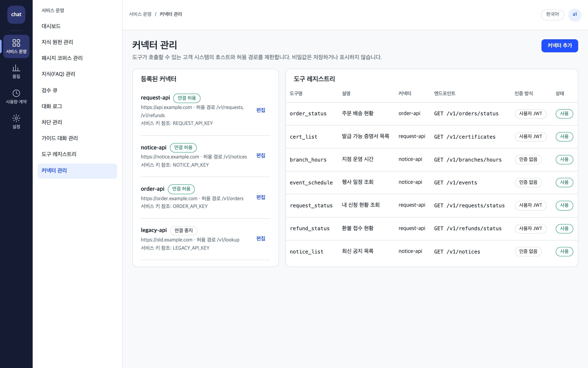
Task: Open 지식(FAQ) 관리 menu item
Action: tap(77, 74)
